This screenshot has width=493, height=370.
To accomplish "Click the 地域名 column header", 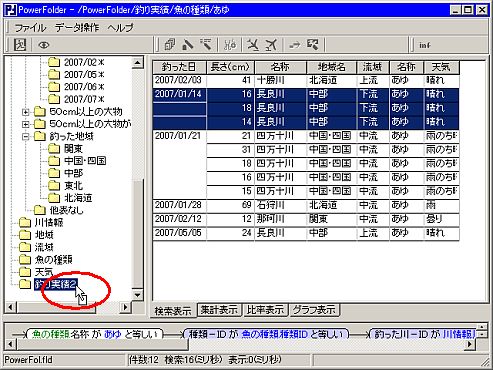I will pyautogui.click(x=331, y=67).
